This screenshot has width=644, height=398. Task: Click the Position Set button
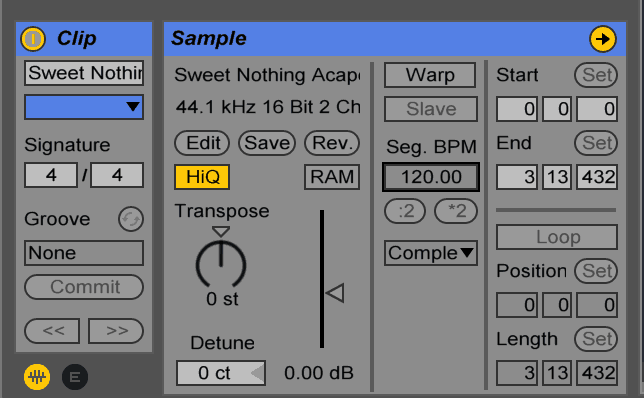[x=596, y=271]
